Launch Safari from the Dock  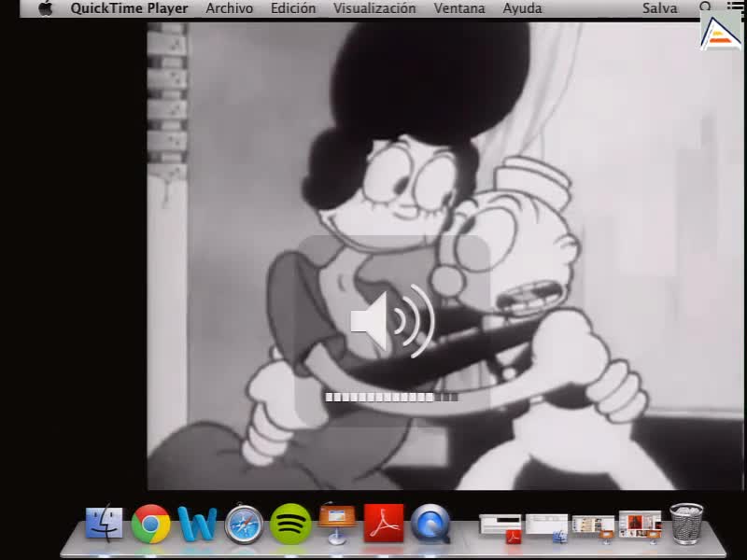(x=244, y=524)
